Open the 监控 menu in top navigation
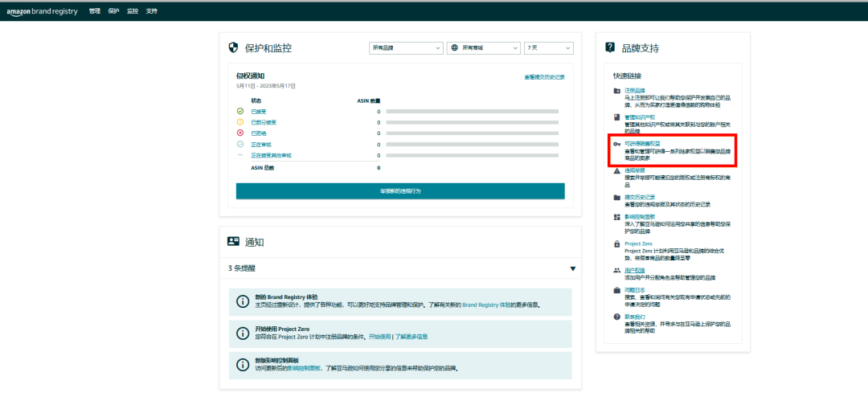Screen dimensions: 868x397 pos(133,12)
